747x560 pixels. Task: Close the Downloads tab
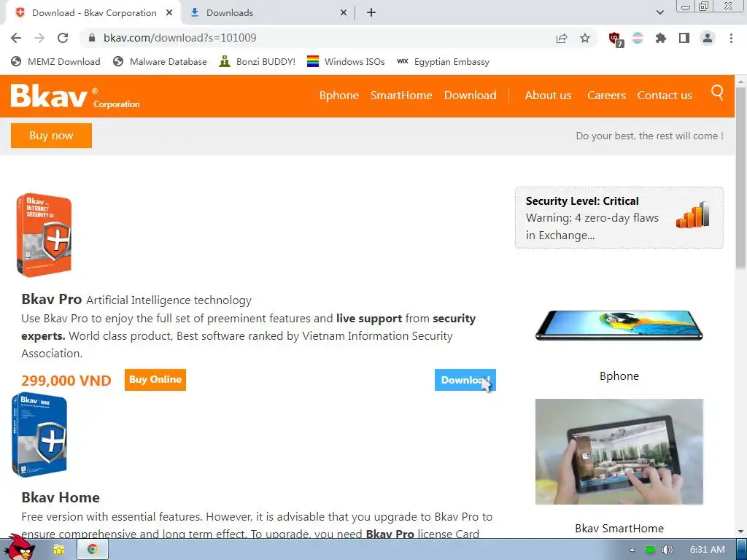pyautogui.click(x=344, y=13)
